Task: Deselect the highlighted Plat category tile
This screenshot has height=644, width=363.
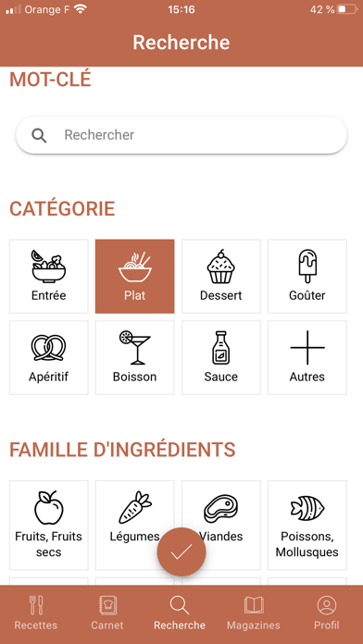Action: pyautogui.click(x=135, y=277)
